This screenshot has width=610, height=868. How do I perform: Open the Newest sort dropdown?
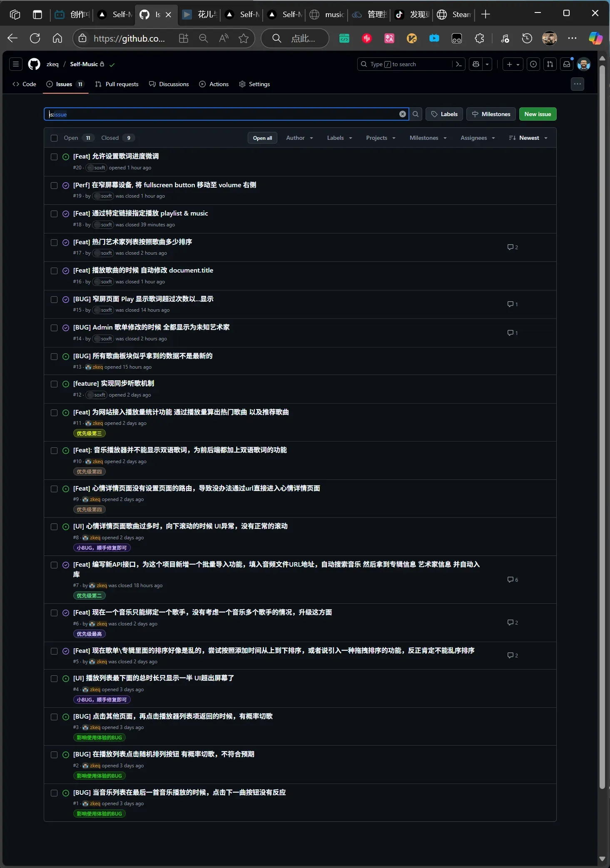tap(528, 138)
